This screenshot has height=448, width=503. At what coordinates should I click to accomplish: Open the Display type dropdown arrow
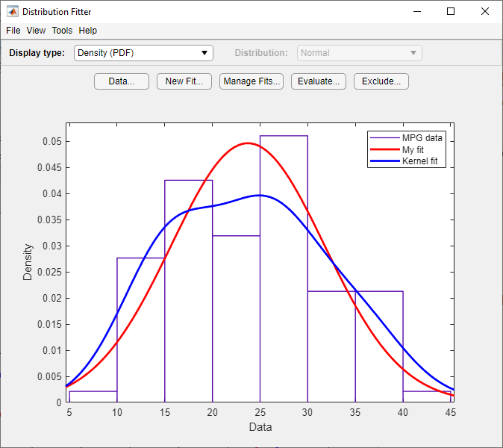(x=204, y=53)
